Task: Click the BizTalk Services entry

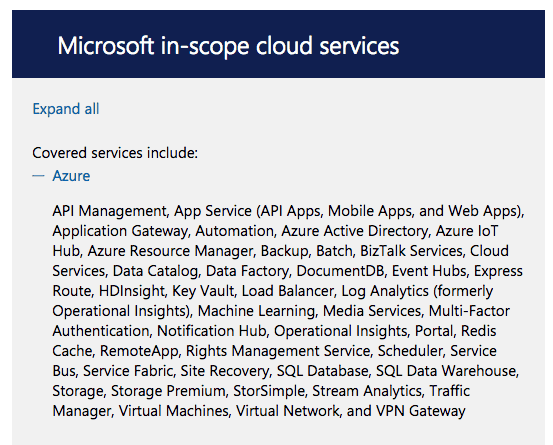Action: coord(411,251)
